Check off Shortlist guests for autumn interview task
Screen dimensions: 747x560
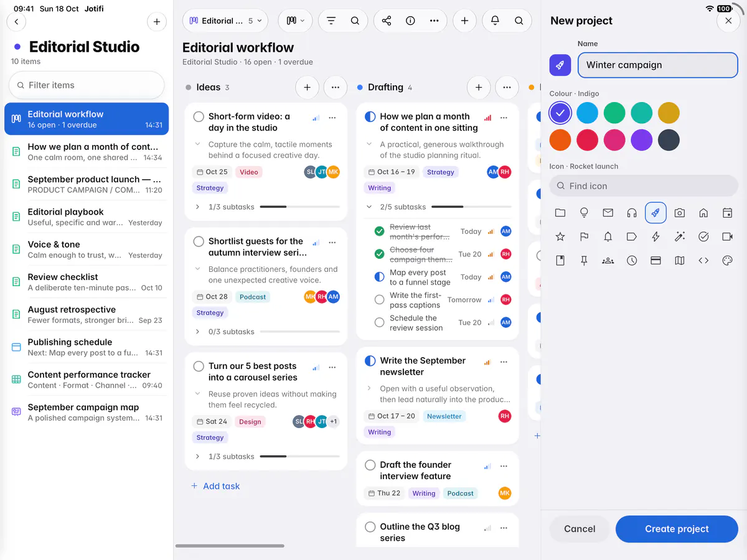tap(199, 241)
